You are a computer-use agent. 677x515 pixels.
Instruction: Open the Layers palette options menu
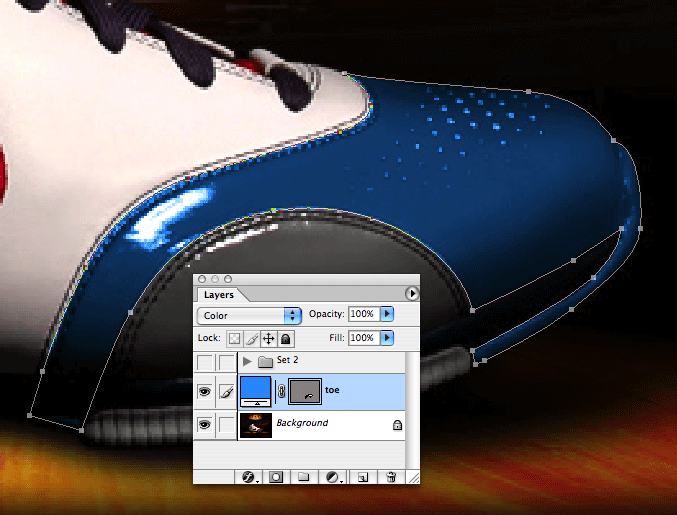411,294
